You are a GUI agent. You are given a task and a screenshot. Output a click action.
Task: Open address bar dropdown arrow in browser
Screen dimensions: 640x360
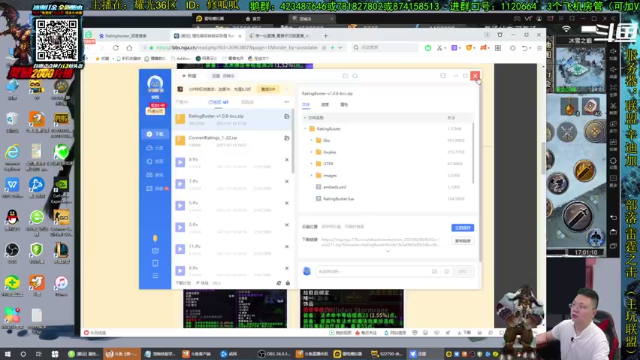point(340,48)
